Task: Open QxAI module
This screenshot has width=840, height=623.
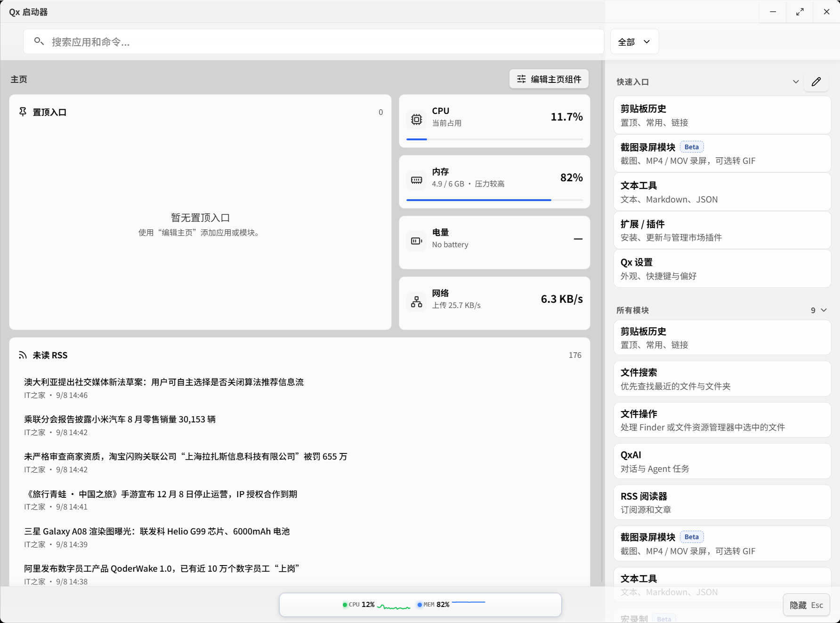Action: (722, 461)
